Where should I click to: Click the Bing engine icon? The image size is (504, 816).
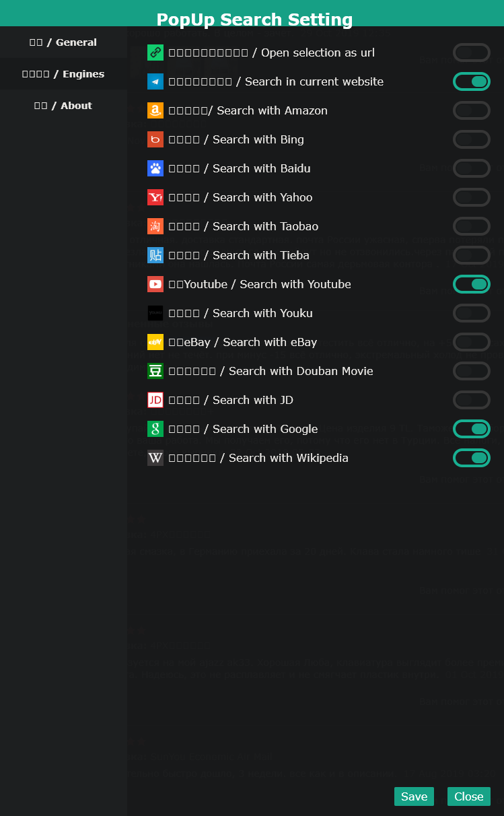coord(155,139)
